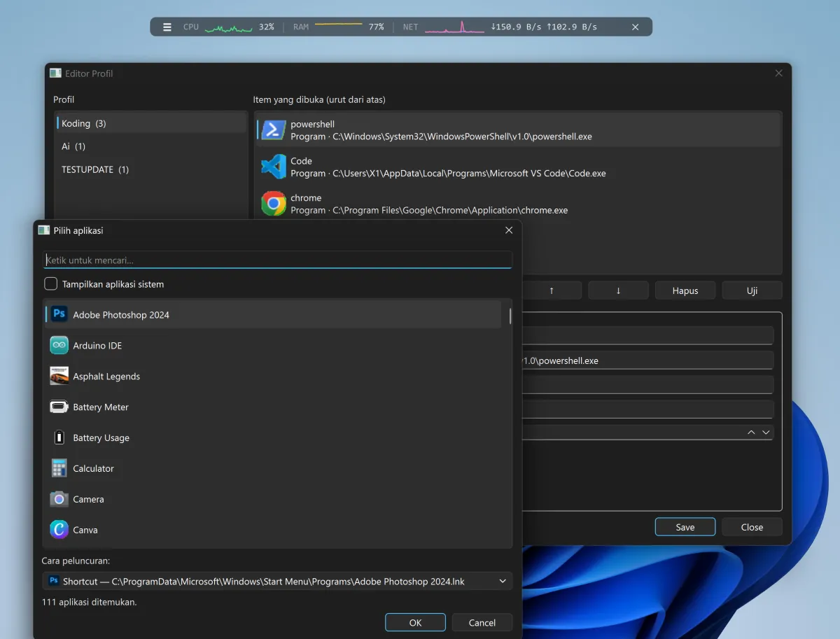Select the Ai (1) profile
840x639 pixels.
pos(150,146)
